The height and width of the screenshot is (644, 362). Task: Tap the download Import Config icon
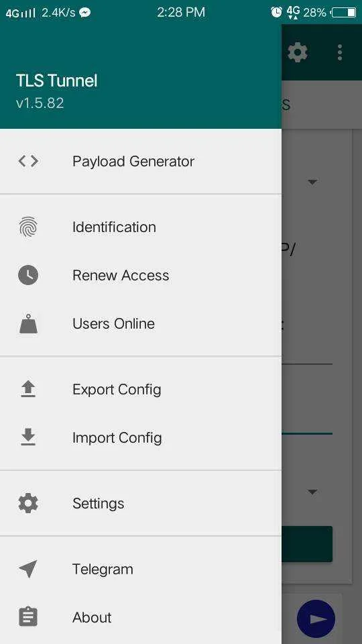point(28,437)
